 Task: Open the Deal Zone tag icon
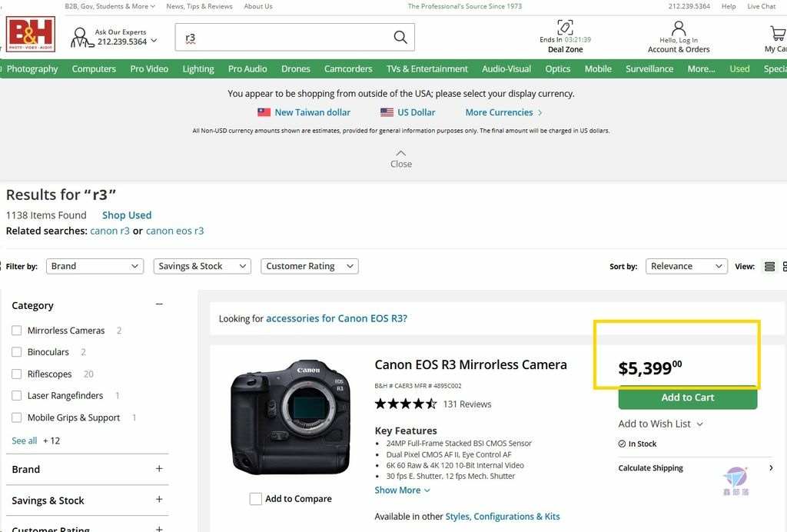click(x=565, y=27)
